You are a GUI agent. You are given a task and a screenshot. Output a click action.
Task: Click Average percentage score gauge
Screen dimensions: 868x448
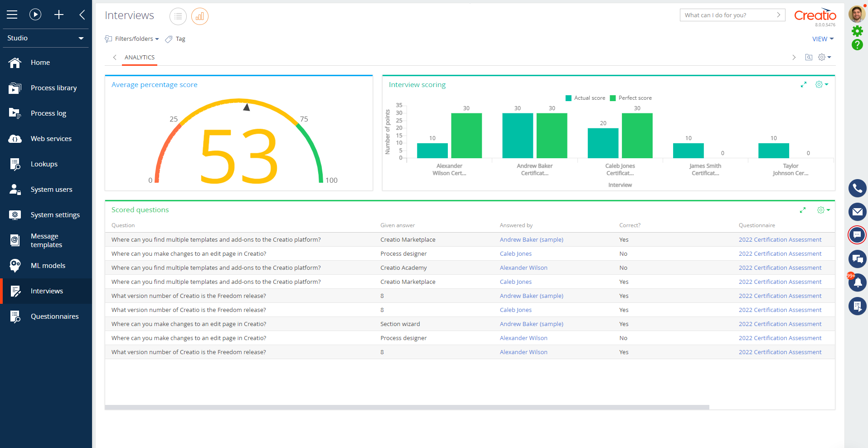click(x=239, y=141)
